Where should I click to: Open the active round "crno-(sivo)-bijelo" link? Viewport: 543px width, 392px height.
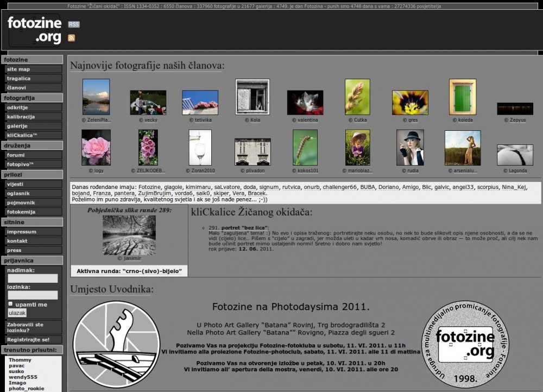pos(129,271)
